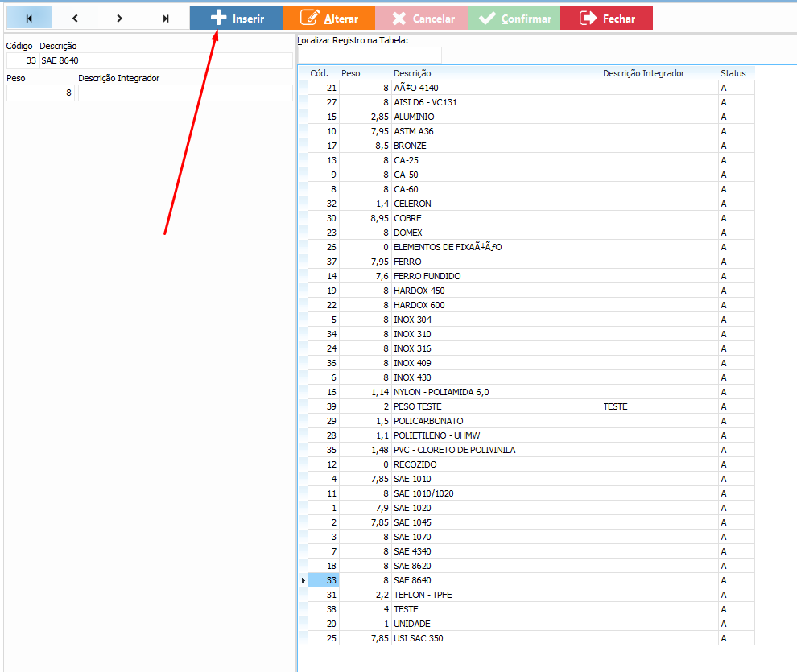Jump to last record navigation arrow
797x672 pixels.
166,18
